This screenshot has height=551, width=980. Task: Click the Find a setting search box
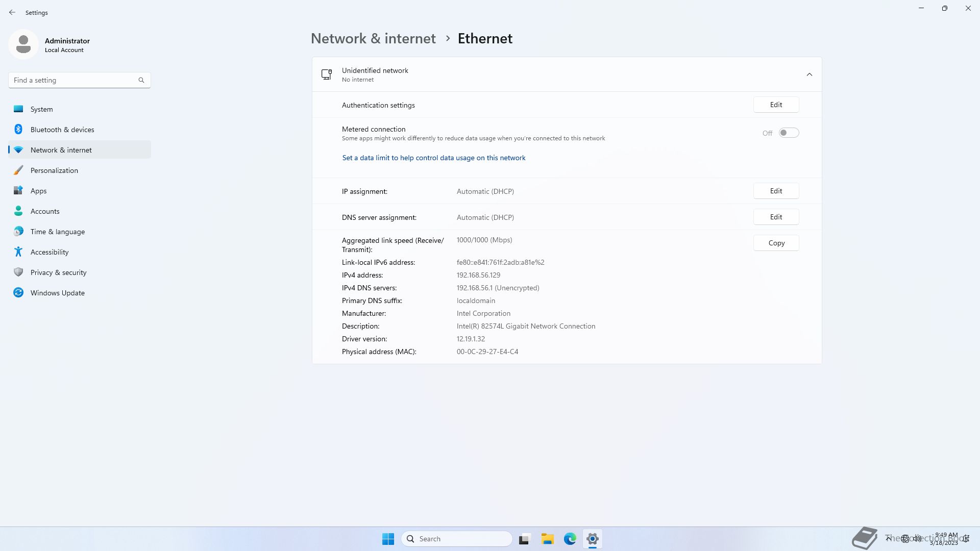(74, 80)
